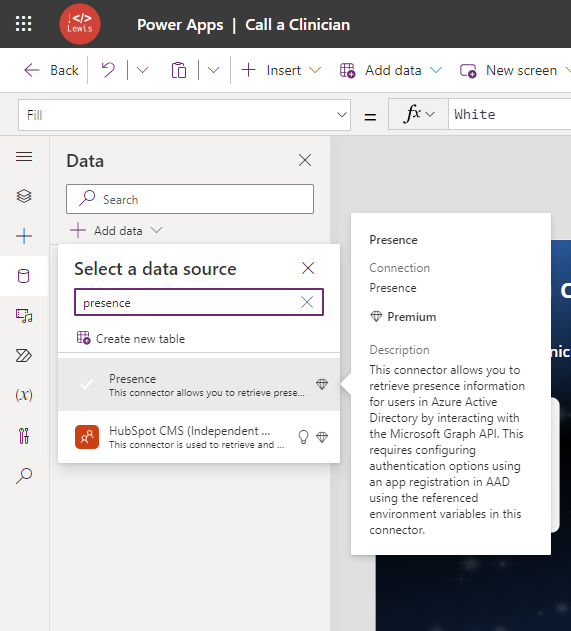Image resolution: width=571 pixels, height=631 pixels.
Task: Expand the paste options chevron
Action: [213, 70]
